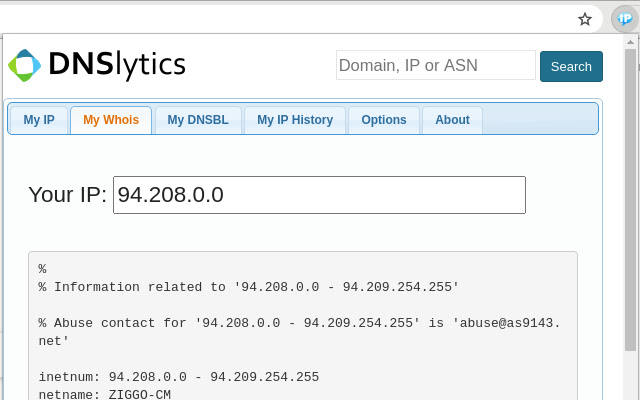Click the bookmark star icon
This screenshot has height=400, width=640.
click(x=585, y=19)
